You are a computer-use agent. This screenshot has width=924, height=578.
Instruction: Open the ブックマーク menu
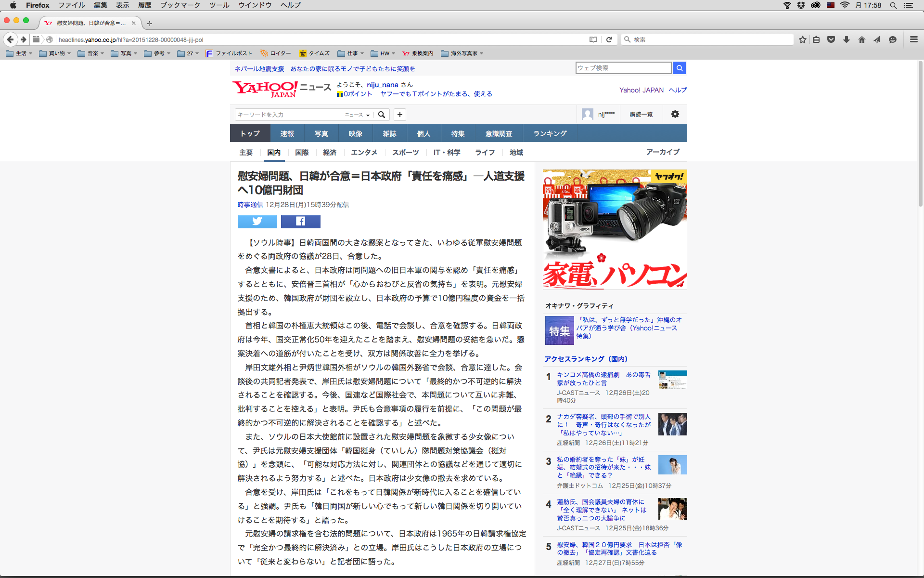pyautogui.click(x=180, y=5)
